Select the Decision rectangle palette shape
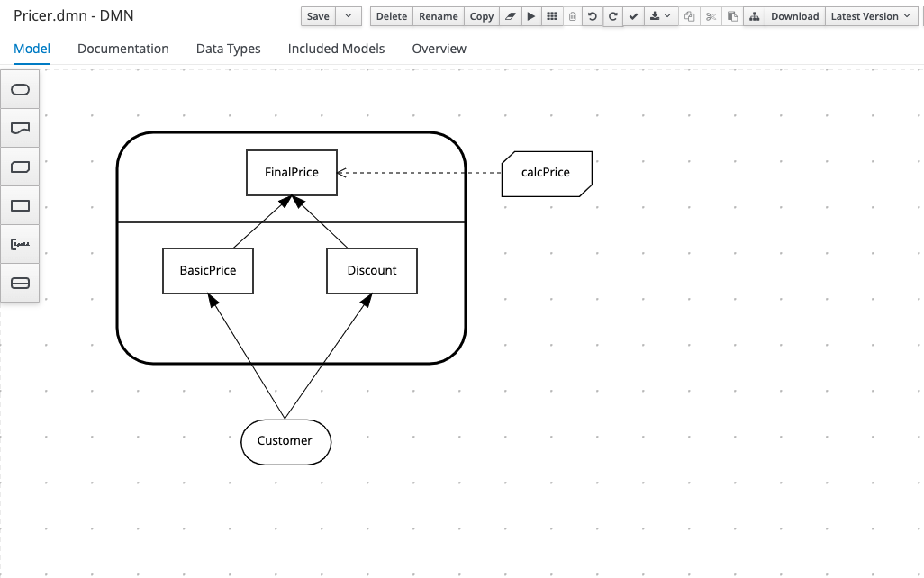This screenshot has height=578, width=924. coord(20,206)
